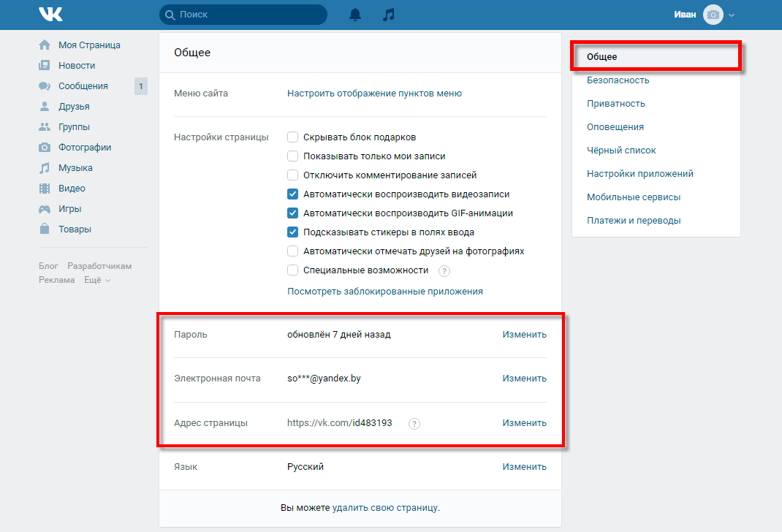
Task: Click Изменить next to Пароль
Action: click(x=524, y=335)
